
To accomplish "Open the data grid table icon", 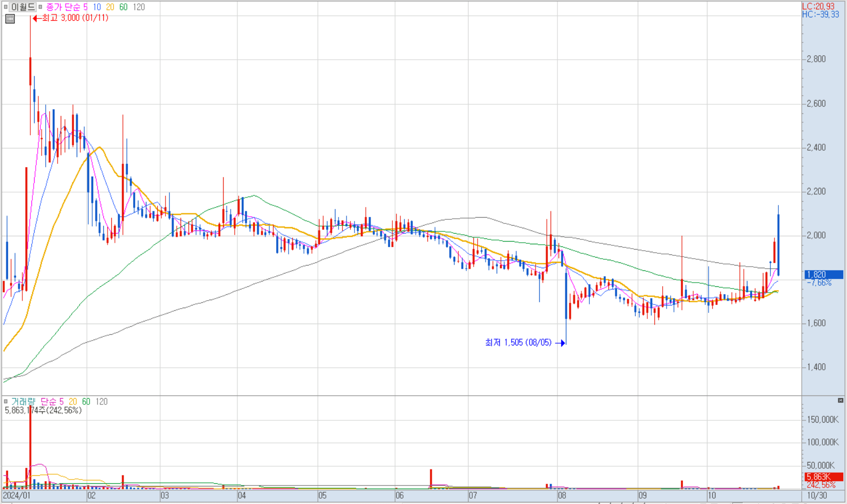I will 10,19.
